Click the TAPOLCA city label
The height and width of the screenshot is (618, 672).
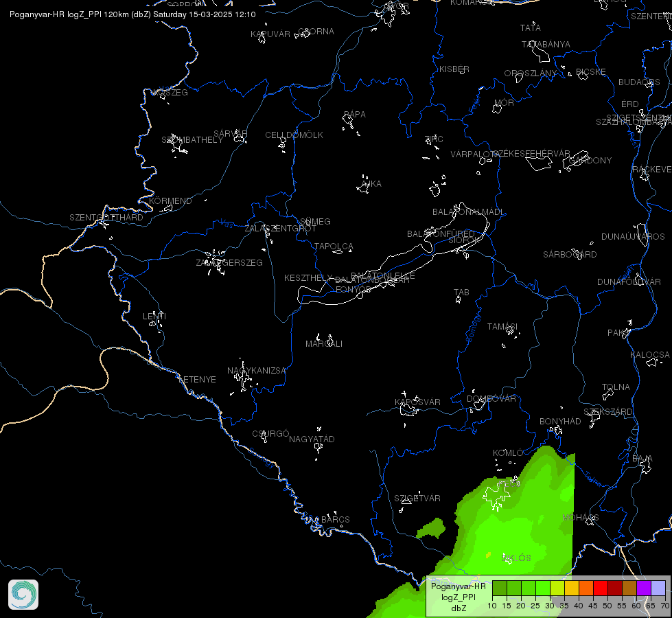tap(334, 247)
